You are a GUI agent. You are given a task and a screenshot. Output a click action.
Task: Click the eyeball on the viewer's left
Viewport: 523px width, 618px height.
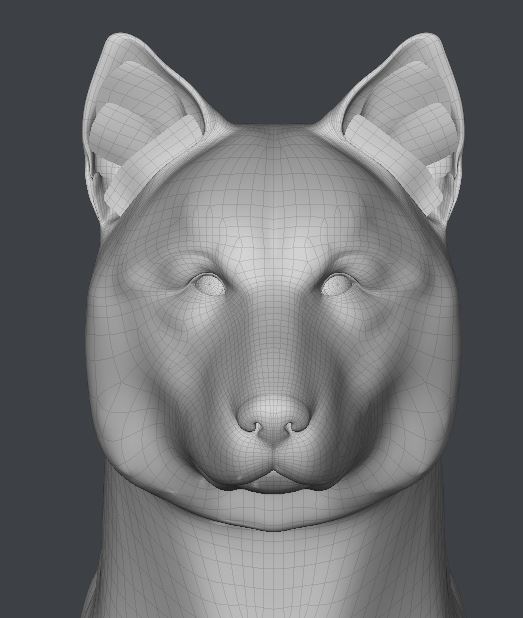208,286
